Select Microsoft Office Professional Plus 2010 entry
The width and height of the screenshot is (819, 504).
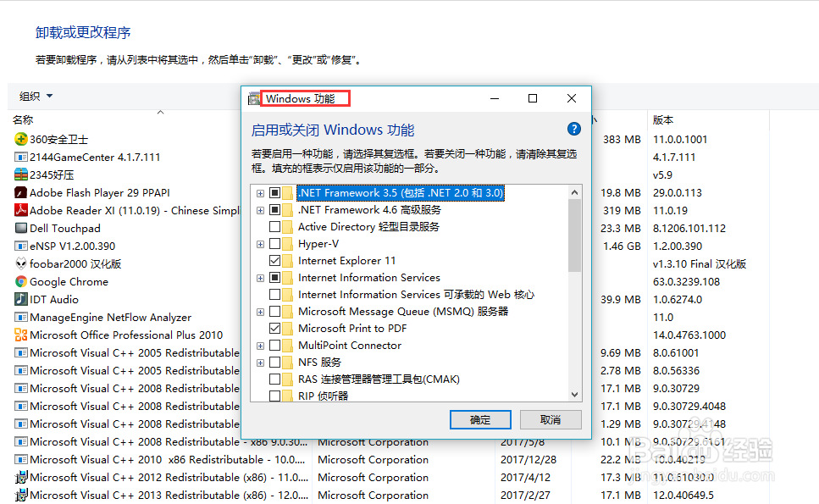tap(126, 335)
